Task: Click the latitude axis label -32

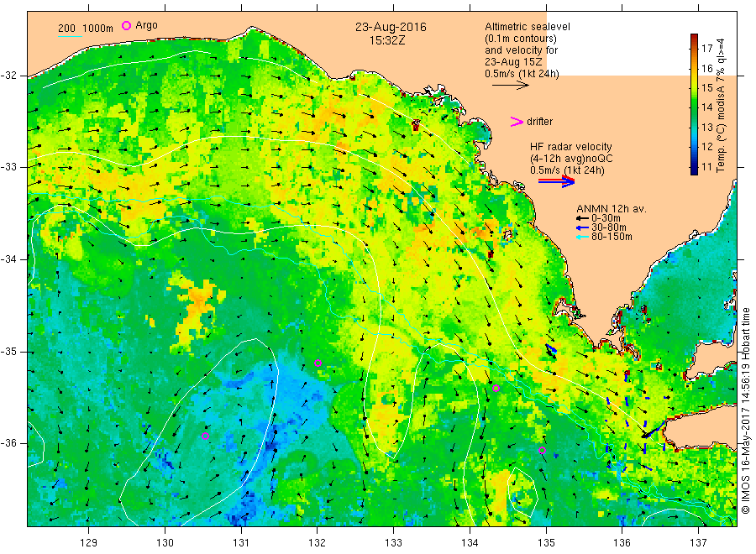Action: pyautogui.click(x=8, y=76)
